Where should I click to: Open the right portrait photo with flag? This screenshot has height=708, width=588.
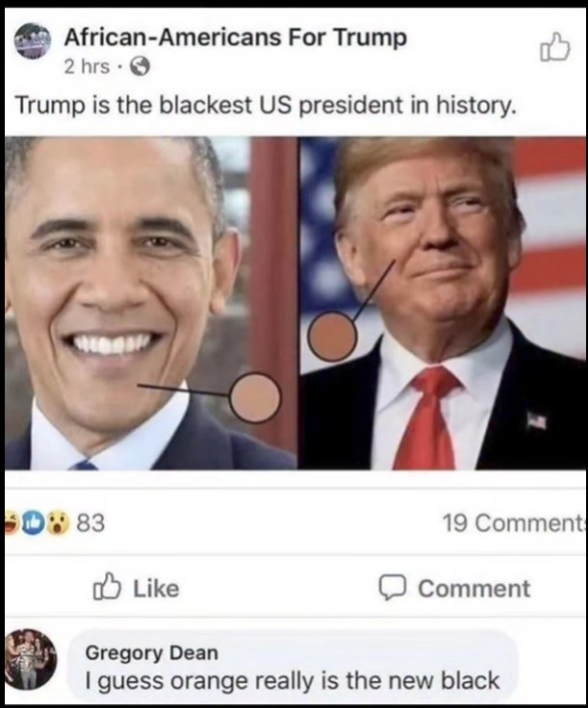(443, 302)
